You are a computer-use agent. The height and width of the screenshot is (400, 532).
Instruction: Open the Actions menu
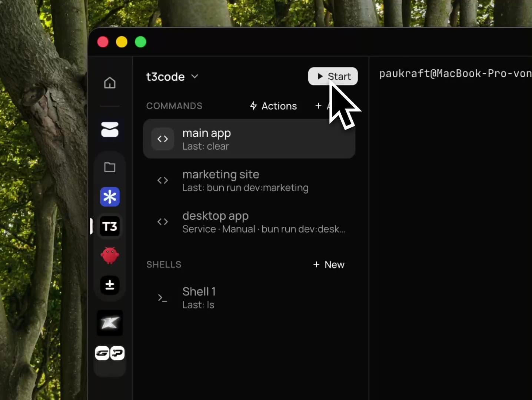(x=273, y=106)
